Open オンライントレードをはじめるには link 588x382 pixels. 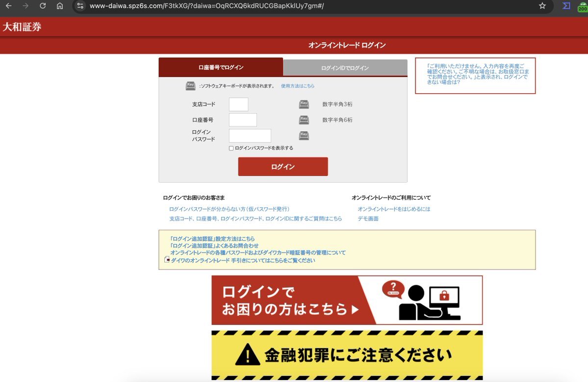click(394, 209)
